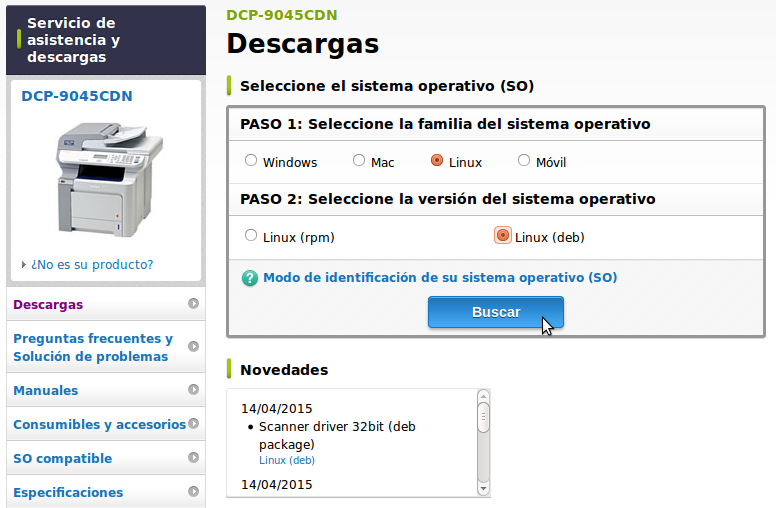Go to the Descargas sidebar item
Screen dimensions: 776x508
(106, 304)
